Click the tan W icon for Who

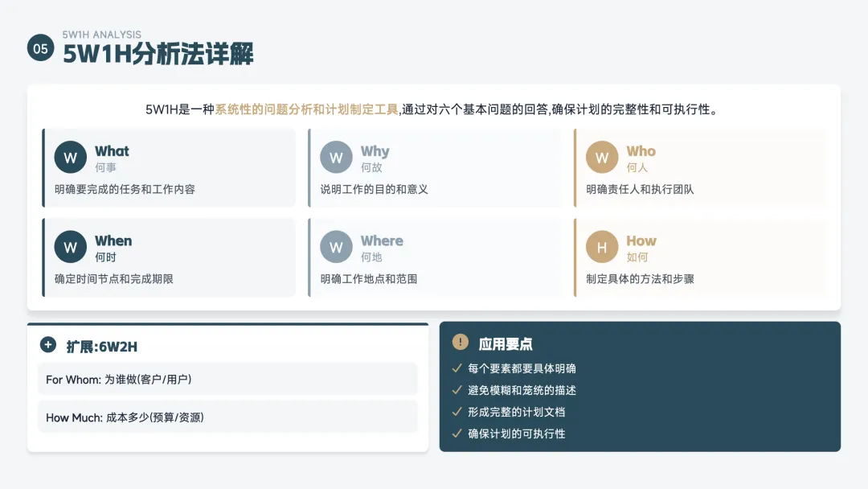pos(602,158)
